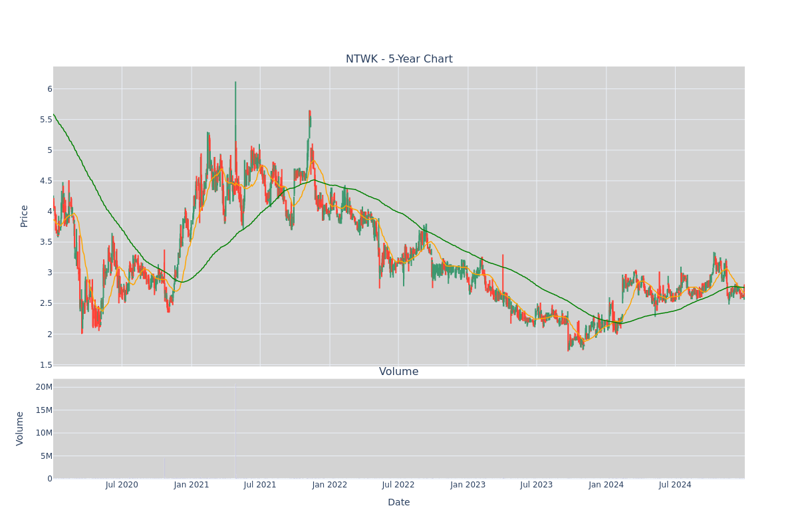Click the 'Jul 2023' x-axis tick label

click(537, 485)
